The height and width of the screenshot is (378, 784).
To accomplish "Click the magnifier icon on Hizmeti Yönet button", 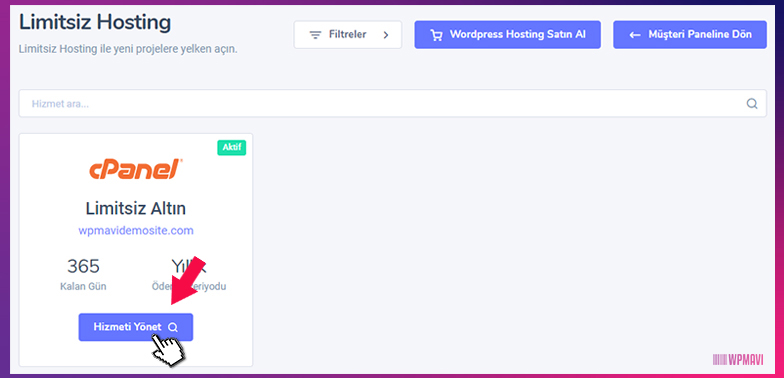I will [x=172, y=328].
